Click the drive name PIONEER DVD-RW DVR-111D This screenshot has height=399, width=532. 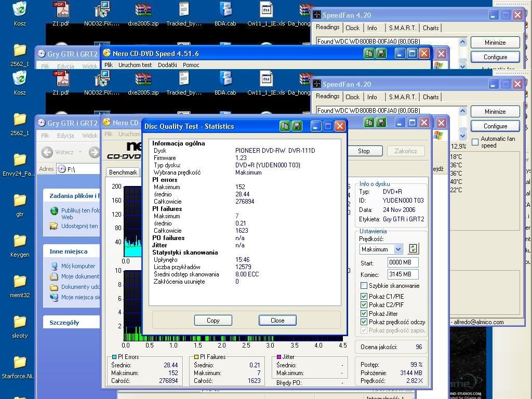coord(275,150)
